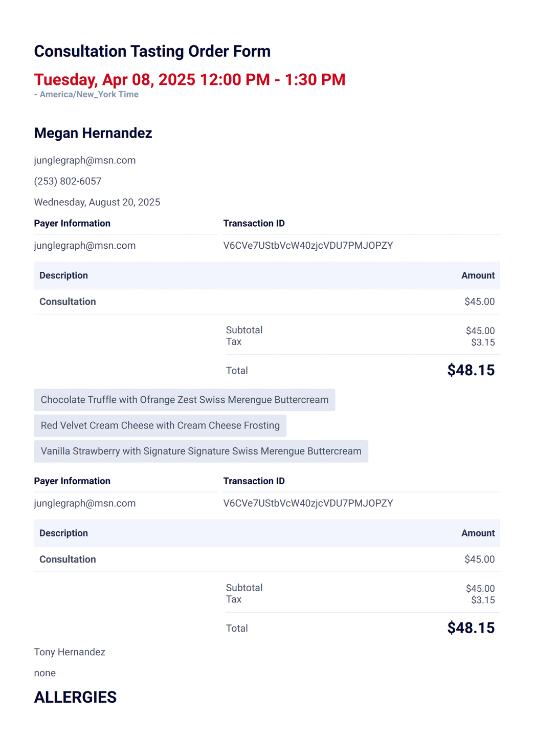Click the first Transaction ID value
The image size is (534, 756).
click(308, 245)
